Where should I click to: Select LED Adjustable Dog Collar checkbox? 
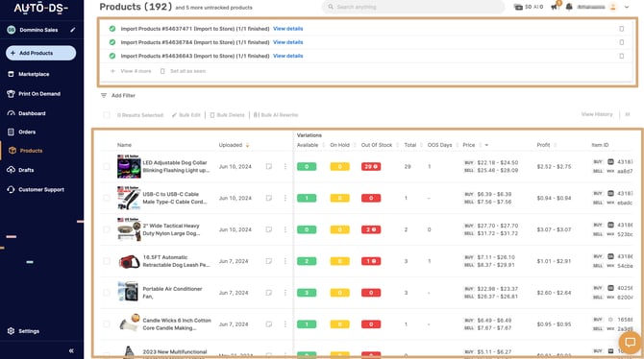click(107, 167)
